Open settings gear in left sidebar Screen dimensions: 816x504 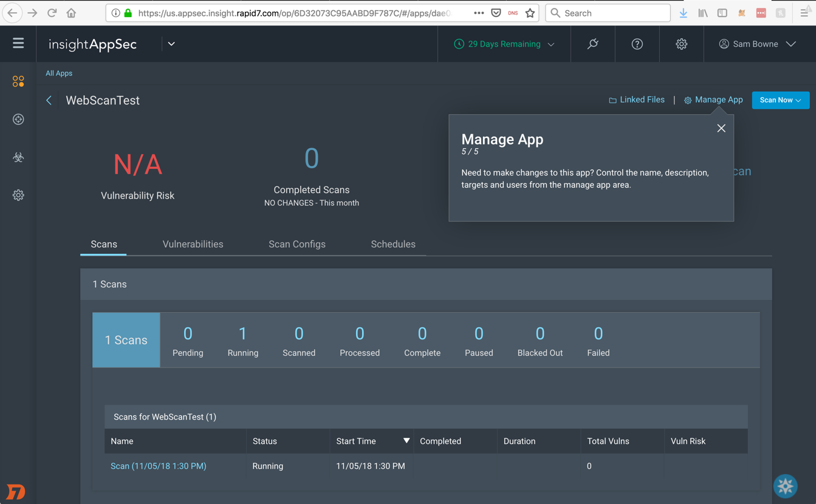[x=18, y=196]
